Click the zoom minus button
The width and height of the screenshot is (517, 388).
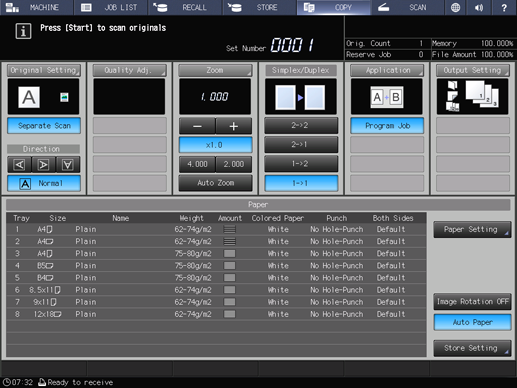tap(197, 126)
